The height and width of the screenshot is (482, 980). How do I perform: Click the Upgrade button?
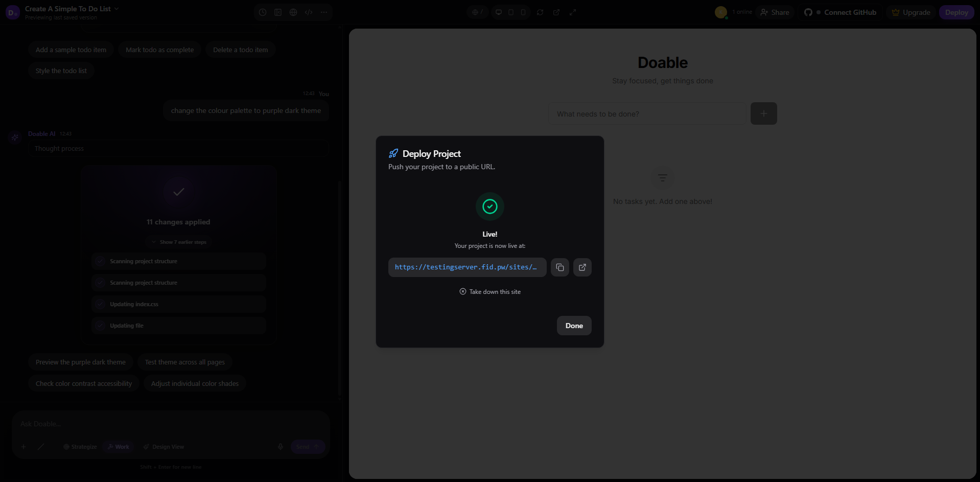(x=911, y=12)
